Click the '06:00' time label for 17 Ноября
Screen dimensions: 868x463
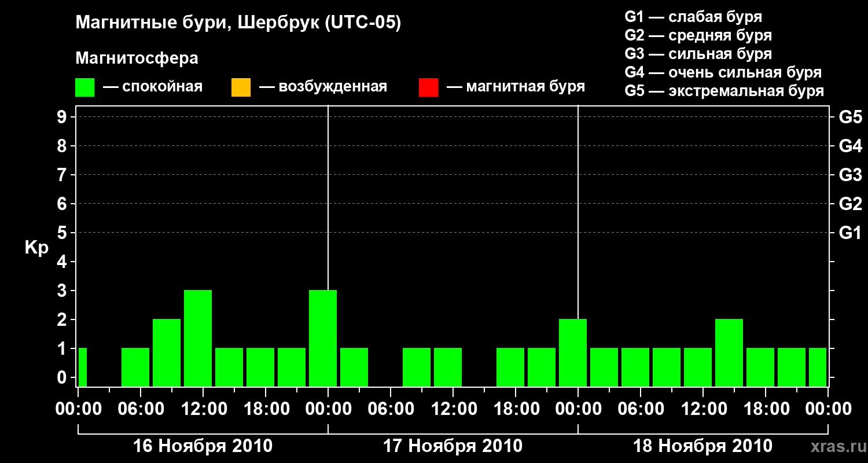point(391,409)
